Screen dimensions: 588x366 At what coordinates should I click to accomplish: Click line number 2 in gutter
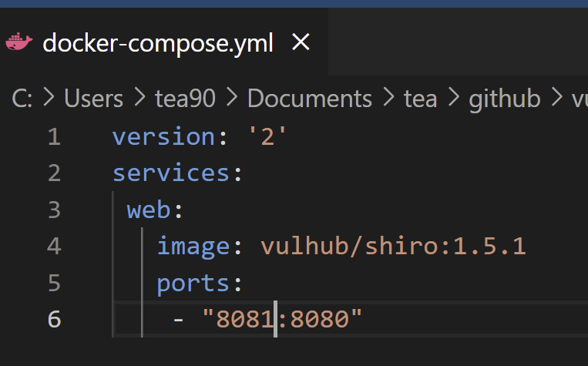point(55,173)
